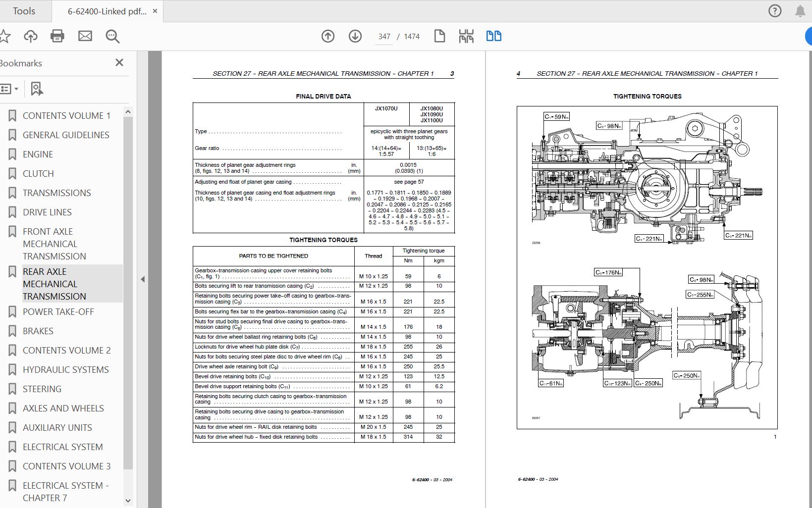Screen dimensions: 812x508
Task: Send the file by email envelope icon
Action: (x=85, y=36)
